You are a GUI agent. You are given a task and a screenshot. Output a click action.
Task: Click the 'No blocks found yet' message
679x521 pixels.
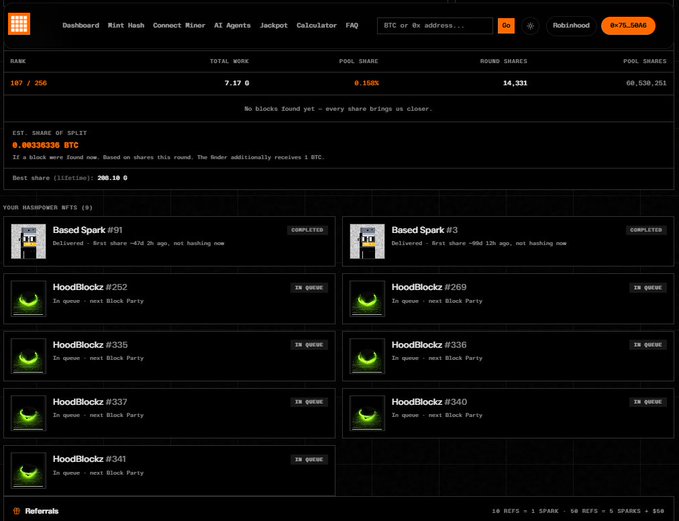click(338, 109)
